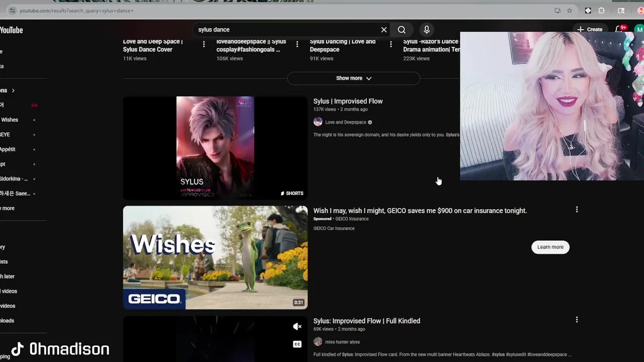Click the magnifier search button
This screenshot has height=362, width=644.
pos(401,30)
